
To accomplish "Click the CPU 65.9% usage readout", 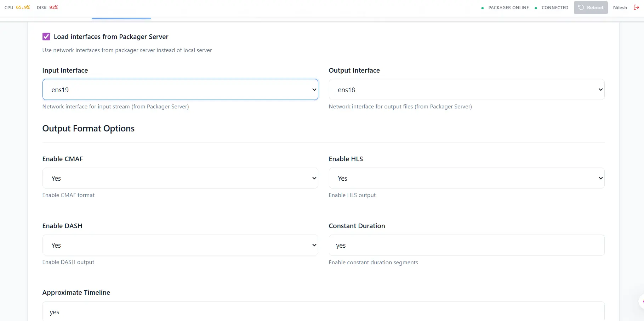I will [x=17, y=7].
